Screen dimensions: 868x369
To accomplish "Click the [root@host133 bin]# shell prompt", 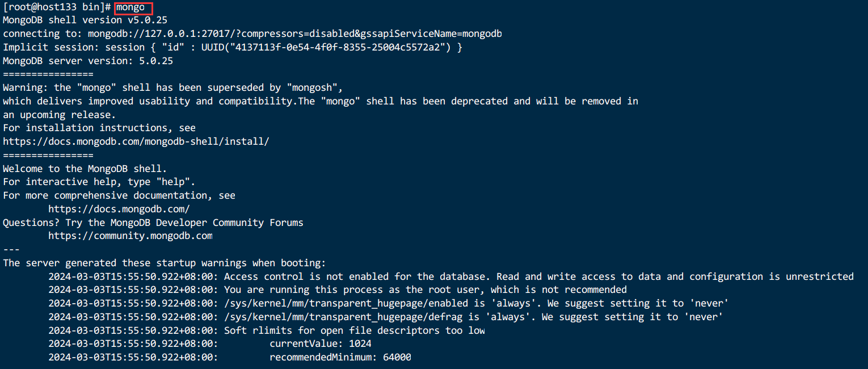I will 57,7.
